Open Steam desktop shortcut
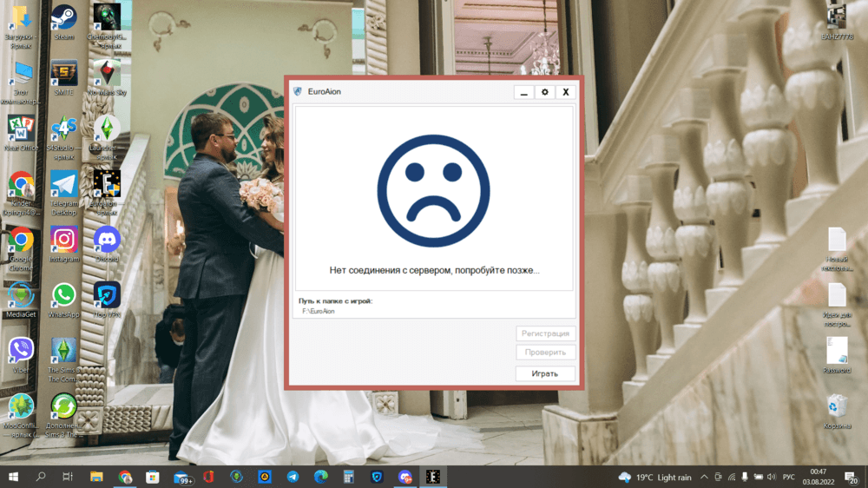This screenshot has height=488, width=868. pos(63,19)
